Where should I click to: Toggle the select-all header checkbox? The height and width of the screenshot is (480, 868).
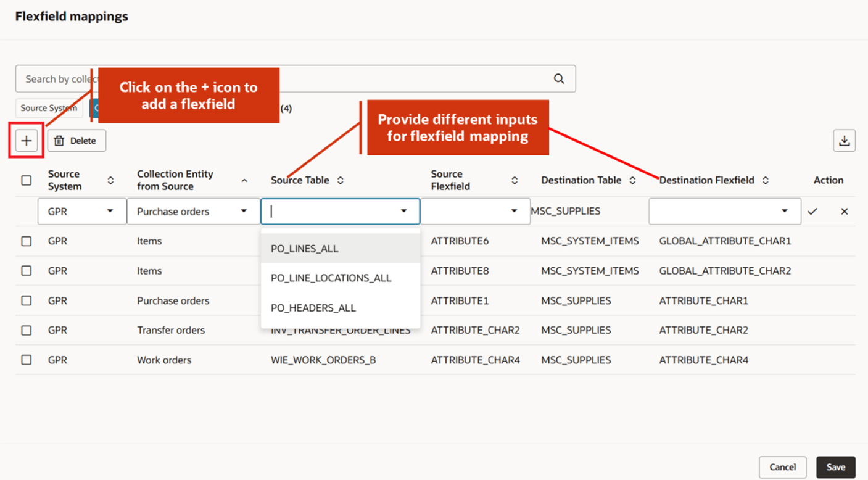point(26,180)
